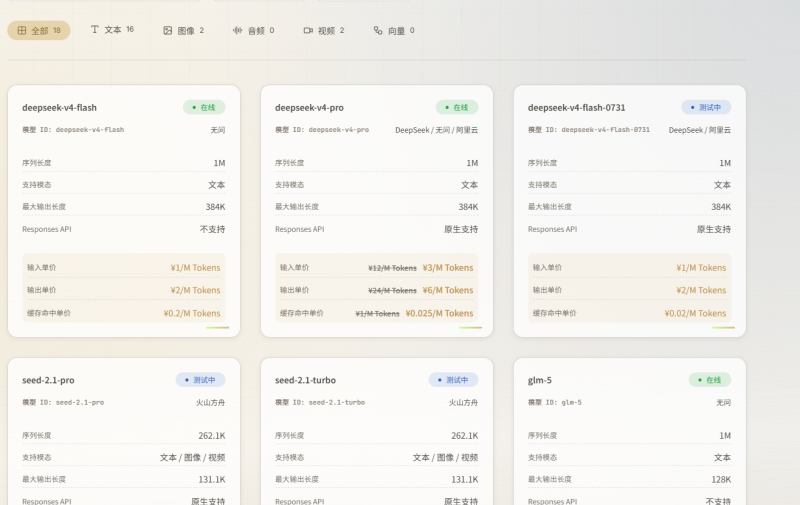Click ¥0.025/M Tokens cache price

(439, 313)
